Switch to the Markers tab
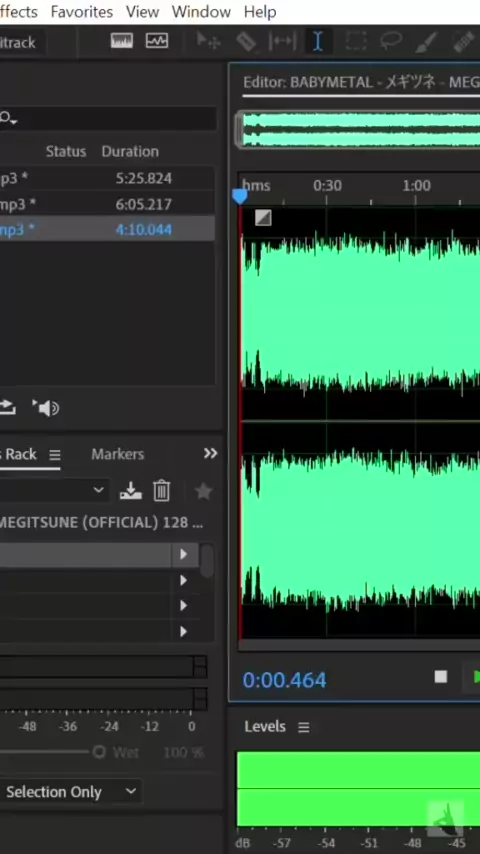 pyautogui.click(x=118, y=454)
